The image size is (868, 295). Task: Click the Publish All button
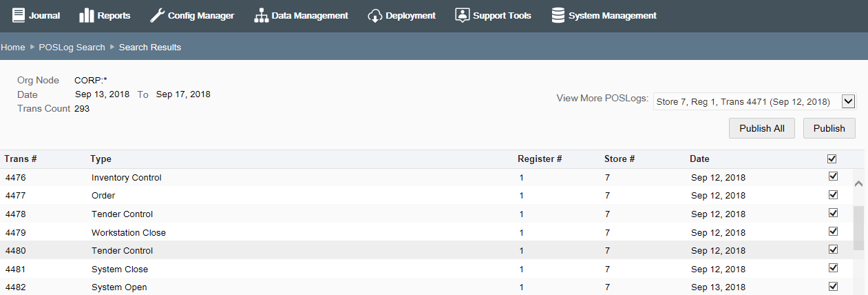pos(762,128)
